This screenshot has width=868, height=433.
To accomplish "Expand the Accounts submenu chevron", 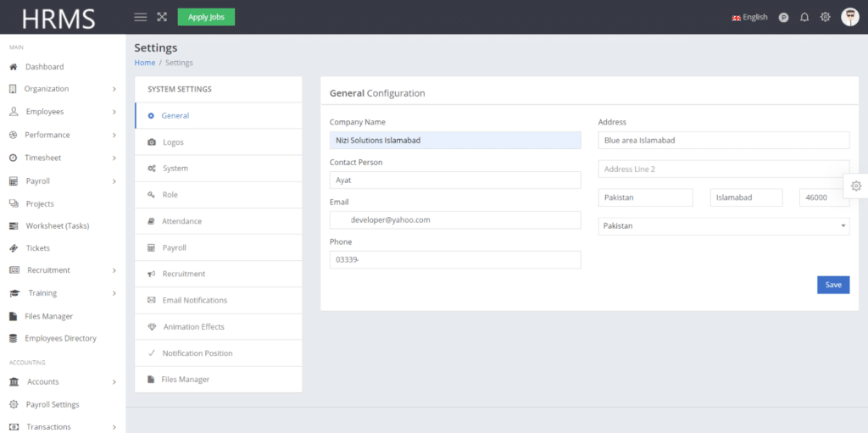I will click(114, 381).
